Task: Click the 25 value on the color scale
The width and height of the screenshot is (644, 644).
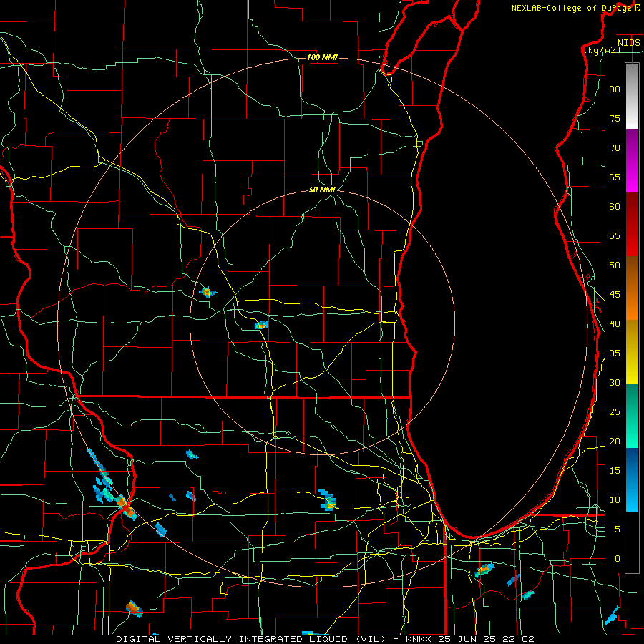Action: [x=615, y=412]
